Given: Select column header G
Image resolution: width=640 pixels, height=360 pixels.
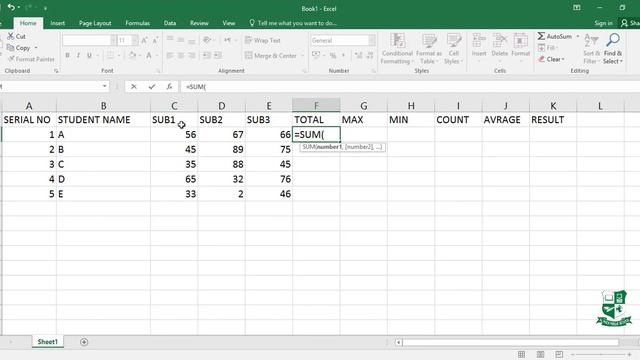Looking at the screenshot, I should coord(363,106).
